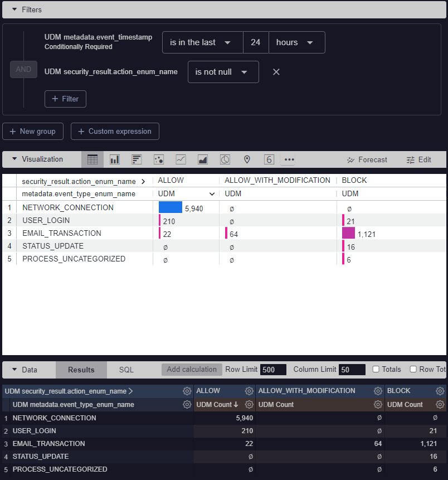Open the gear settings on the BLOCK column

pyautogui.click(x=440, y=391)
